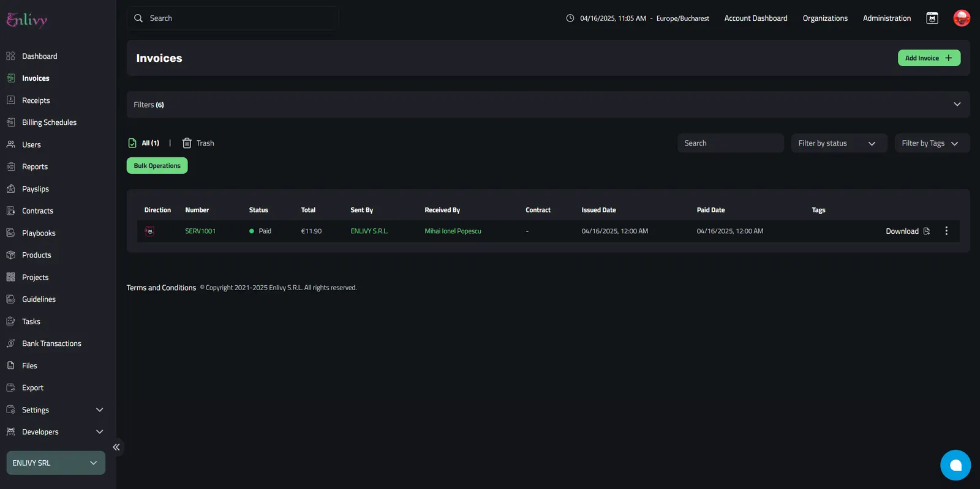Click the Tags column header
980x489 pixels.
818,210
